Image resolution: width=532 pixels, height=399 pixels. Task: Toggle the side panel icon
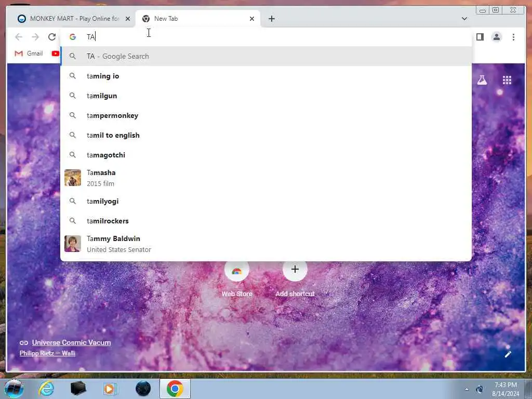point(480,37)
